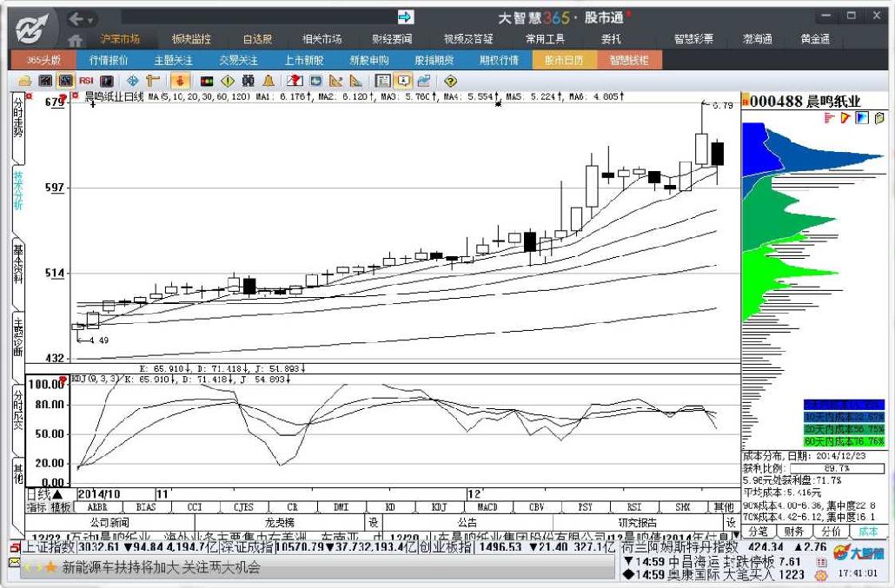Click the orange highlighted dollar icon
This screenshot has width=895, height=588.
point(181,81)
